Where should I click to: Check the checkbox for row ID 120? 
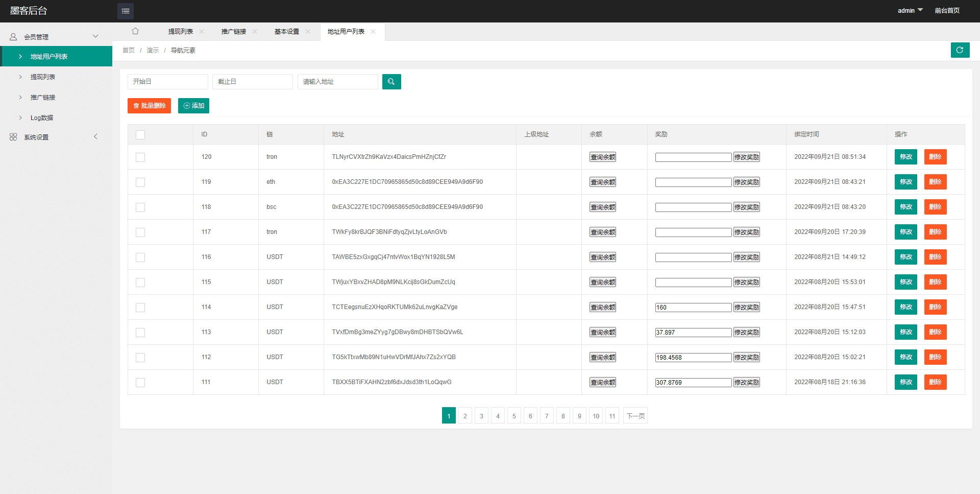pyautogui.click(x=140, y=157)
